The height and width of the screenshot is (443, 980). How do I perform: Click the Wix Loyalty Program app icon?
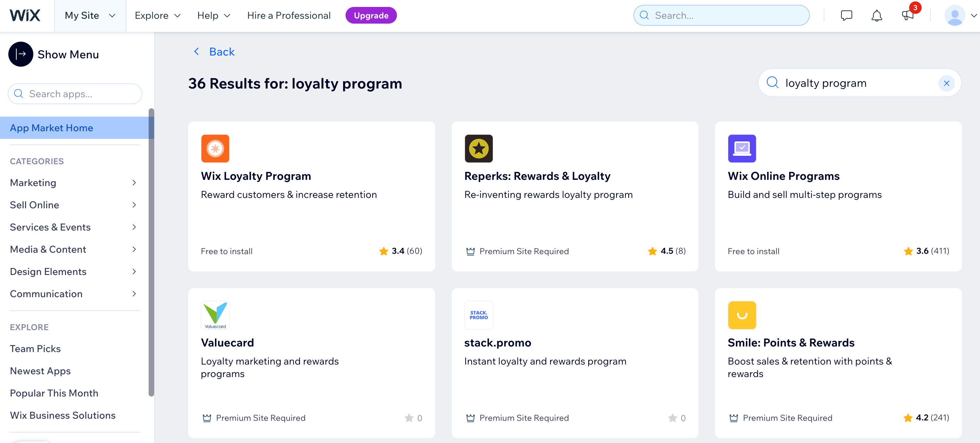coord(215,148)
